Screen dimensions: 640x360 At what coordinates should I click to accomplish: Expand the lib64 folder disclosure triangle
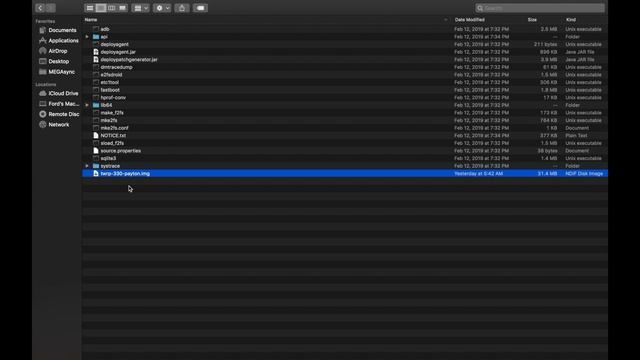[87, 105]
